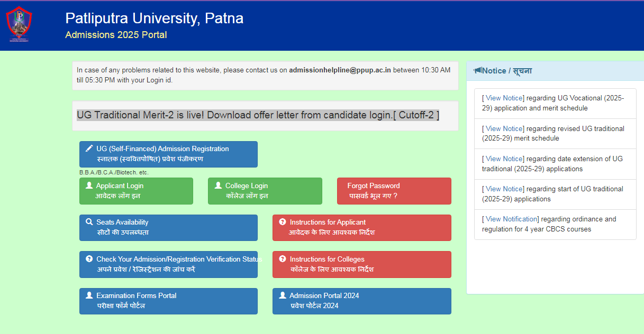View Notice regarding start of UG traditional
This screenshot has width=644, height=334.
pyautogui.click(x=505, y=189)
